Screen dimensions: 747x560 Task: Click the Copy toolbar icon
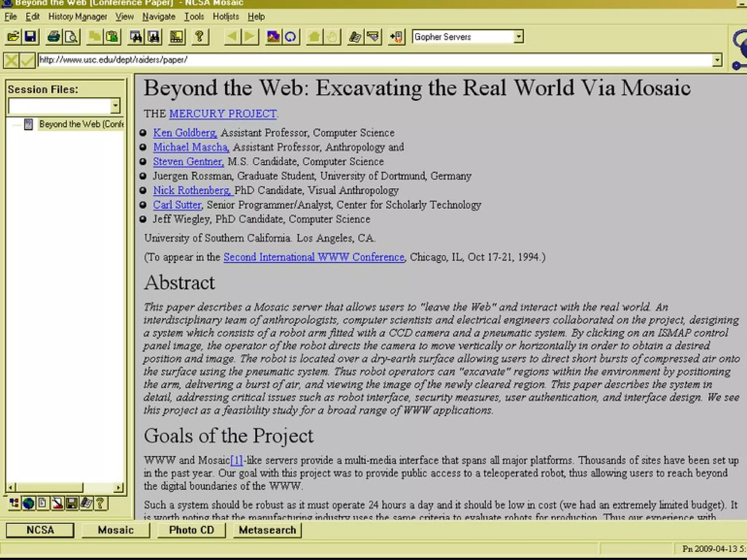(x=95, y=36)
